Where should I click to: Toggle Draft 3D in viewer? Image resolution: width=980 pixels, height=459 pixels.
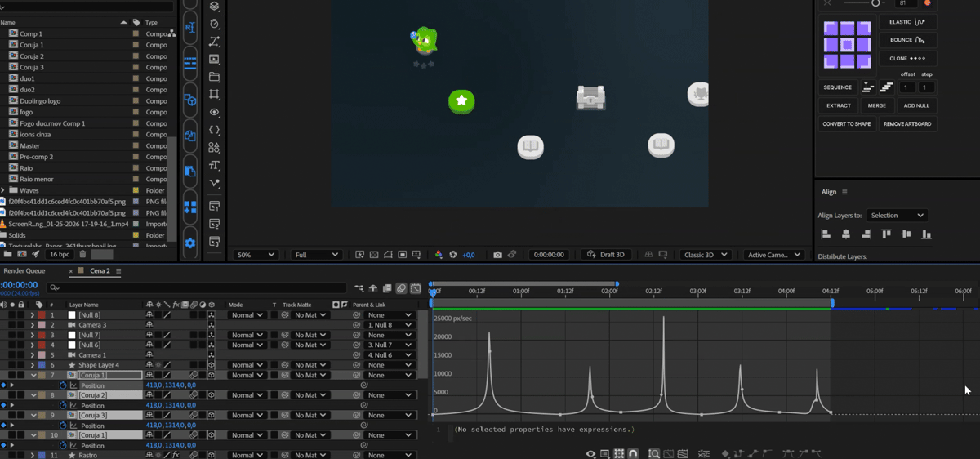605,255
